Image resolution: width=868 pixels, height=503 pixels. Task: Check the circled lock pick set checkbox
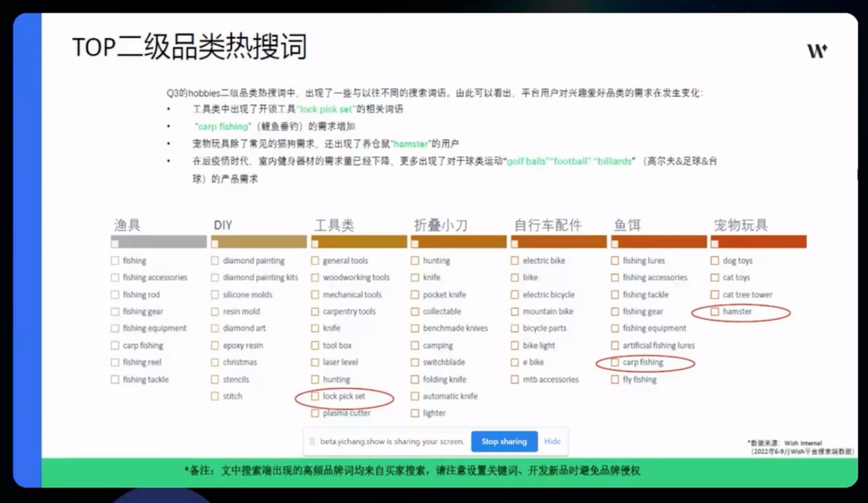pyautogui.click(x=316, y=396)
